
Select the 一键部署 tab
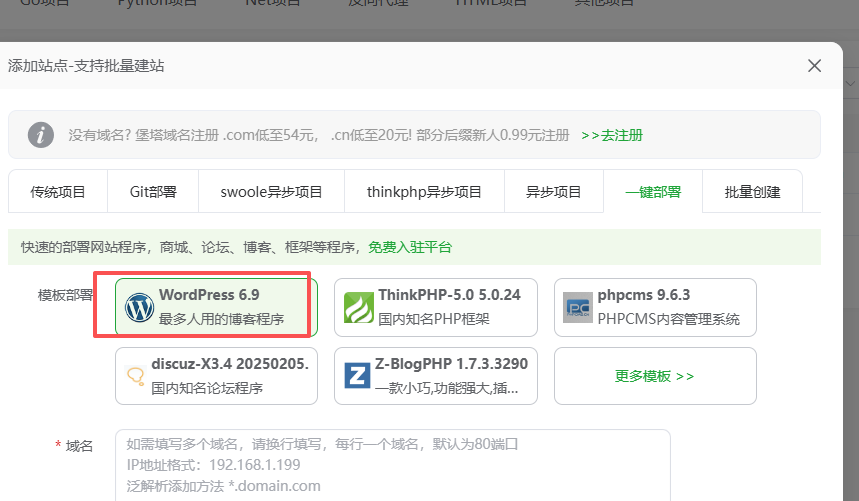coord(653,192)
